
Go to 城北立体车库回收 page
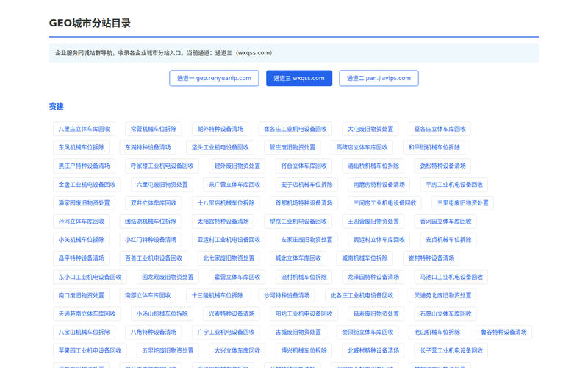point(298,258)
